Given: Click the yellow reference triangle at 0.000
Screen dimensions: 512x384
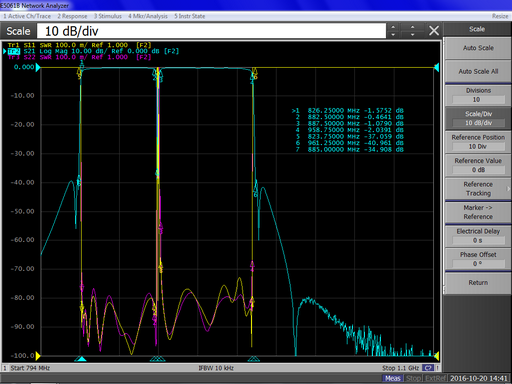Looking at the screenshot, I should tap(38, 67).
